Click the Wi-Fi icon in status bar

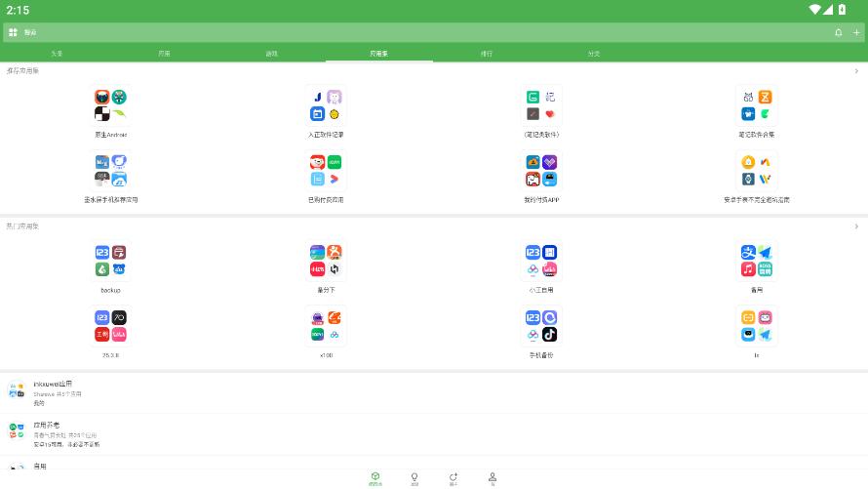coord(814,10)
